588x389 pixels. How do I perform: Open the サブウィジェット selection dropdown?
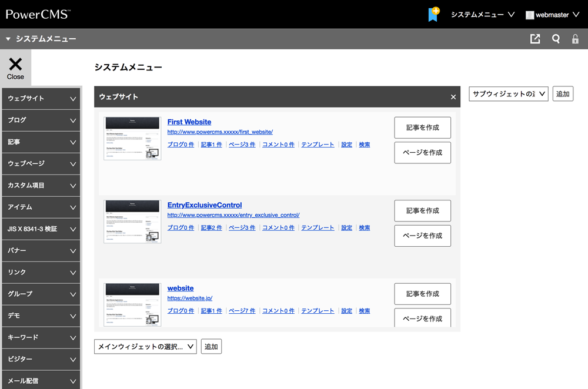tap(508, 94)
